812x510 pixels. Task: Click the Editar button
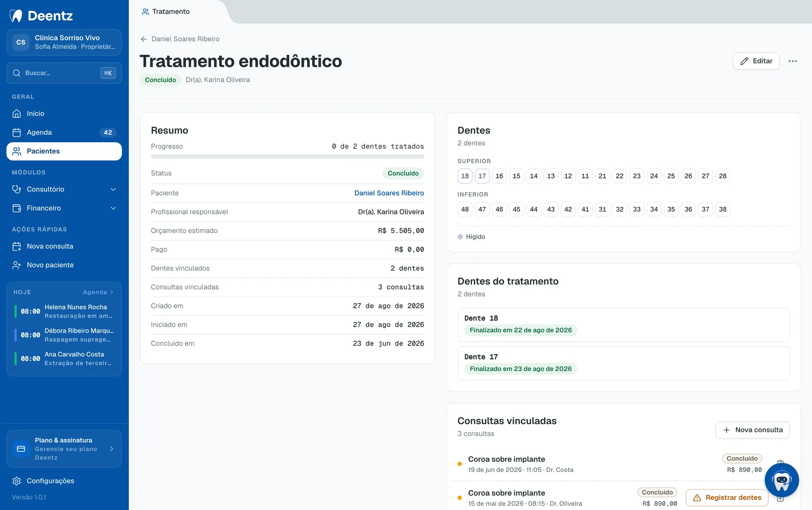click(x=756, y=61)
